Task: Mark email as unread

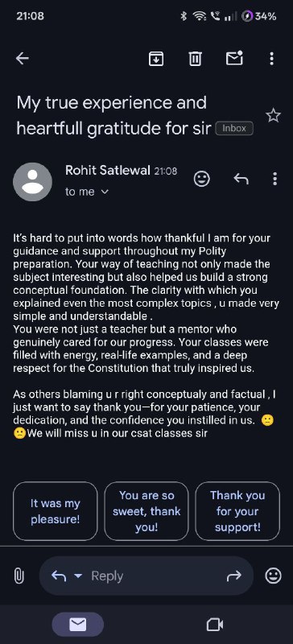Action: (234, 58)
